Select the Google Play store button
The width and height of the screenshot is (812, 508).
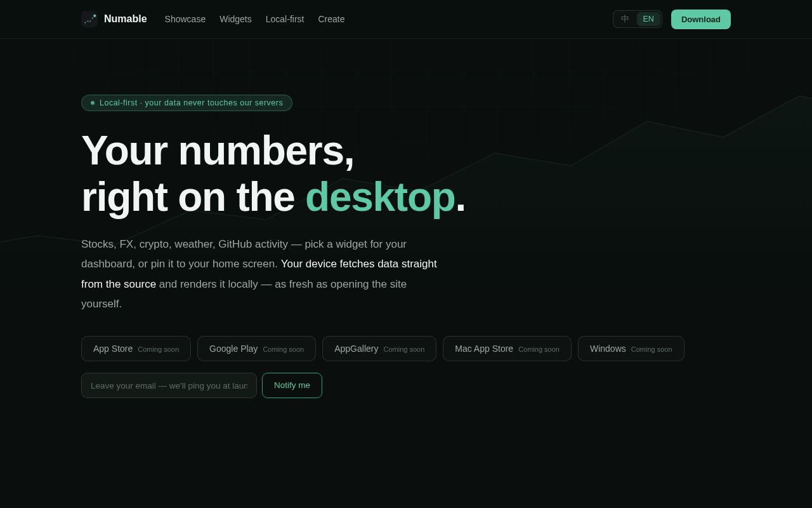[x=256, y=349]
